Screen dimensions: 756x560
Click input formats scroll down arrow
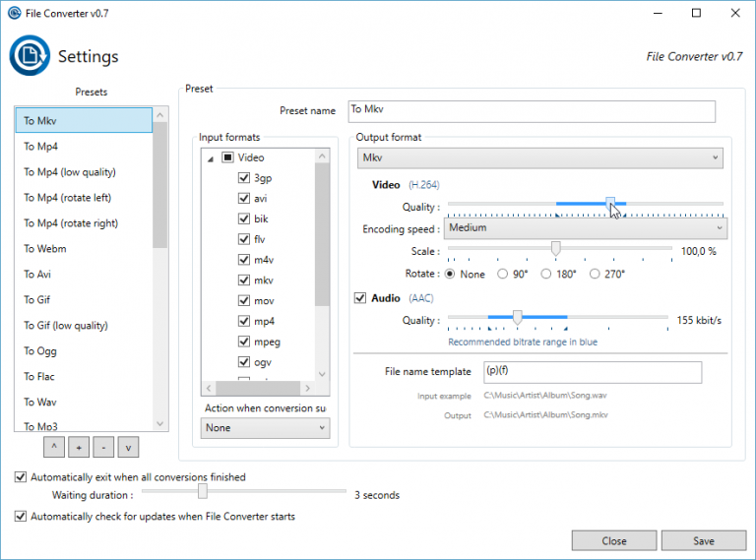[x=323, y=374]
